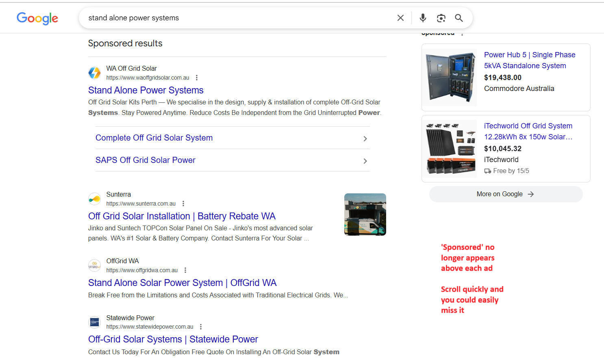Open three-dot menu next to statewidepower.com.au
The width and height of the screenshot is (604, 364).
201,327
